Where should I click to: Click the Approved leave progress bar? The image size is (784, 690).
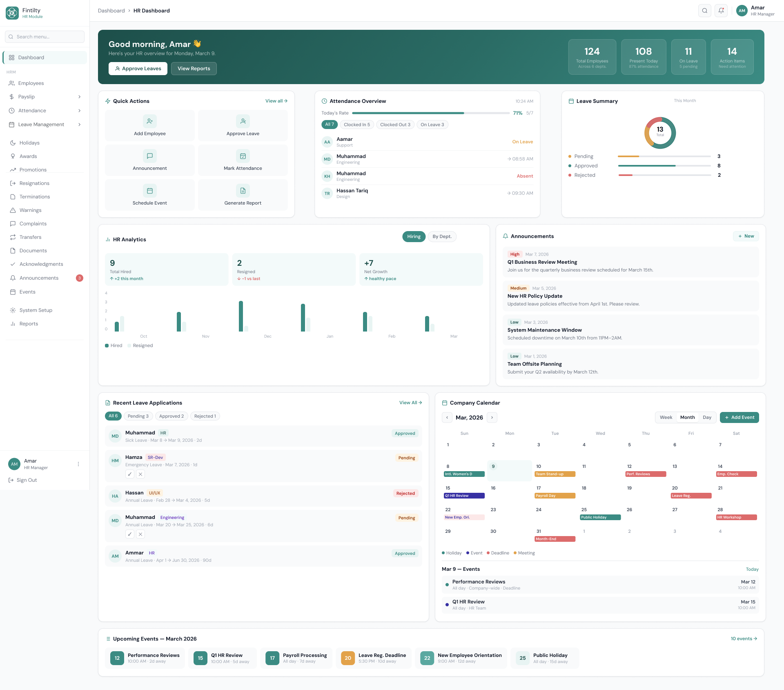pyautogui.click(x=664, y=166)
